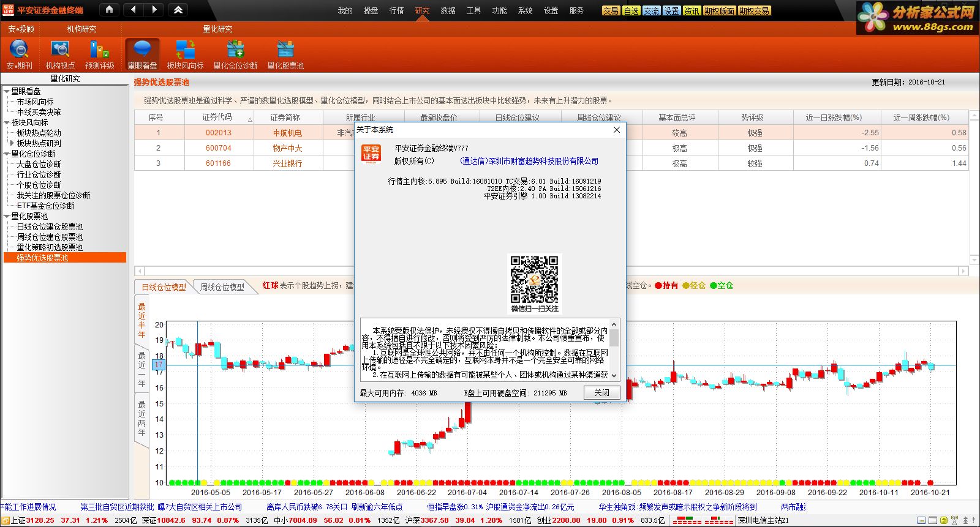Click the 期权交易 shortcut button
Screen dimensions: 980x527
click(754, 10)
